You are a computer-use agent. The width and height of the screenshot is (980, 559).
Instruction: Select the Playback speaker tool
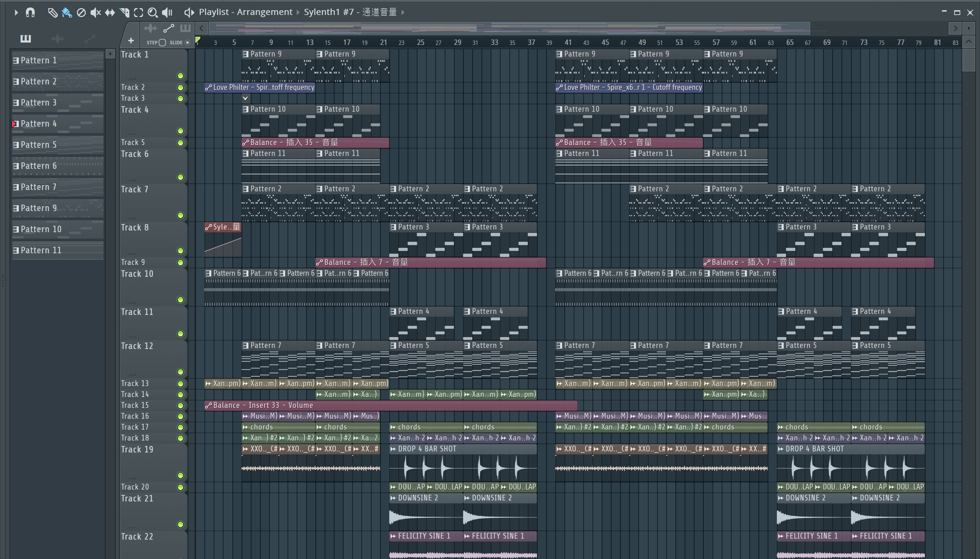tap(167, 13)
